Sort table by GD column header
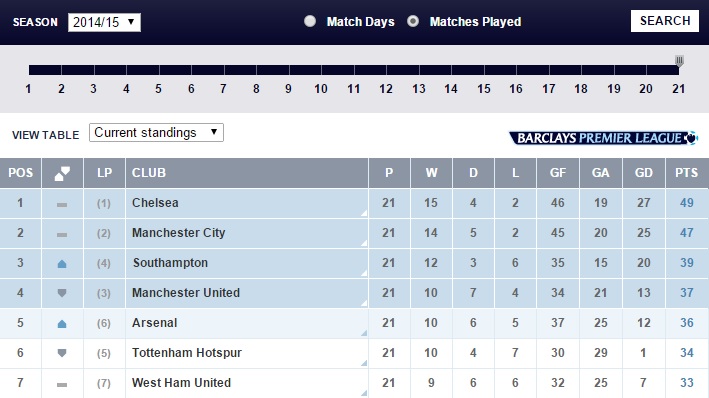 click(x=643, y=173)
